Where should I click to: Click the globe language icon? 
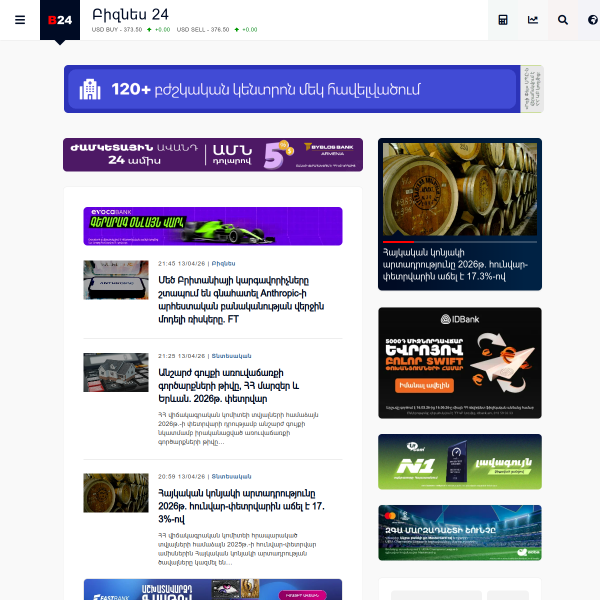pos(592,20)
